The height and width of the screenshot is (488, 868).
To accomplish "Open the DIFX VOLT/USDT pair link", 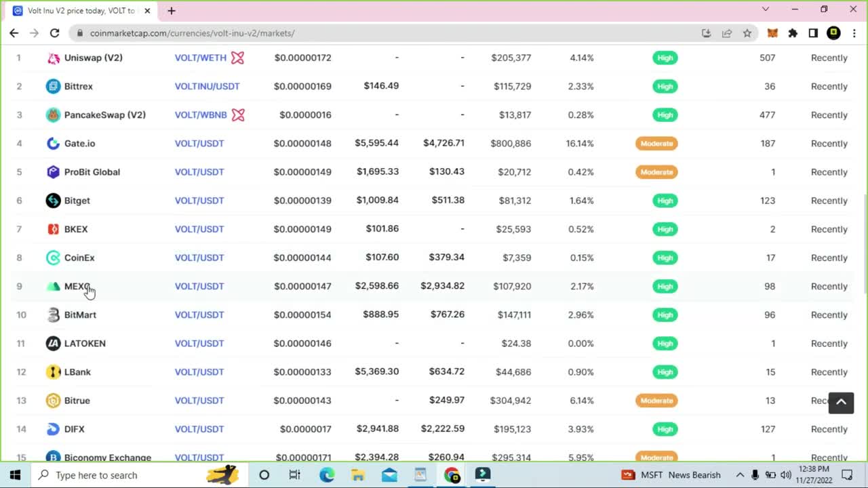I will [199, 429].
